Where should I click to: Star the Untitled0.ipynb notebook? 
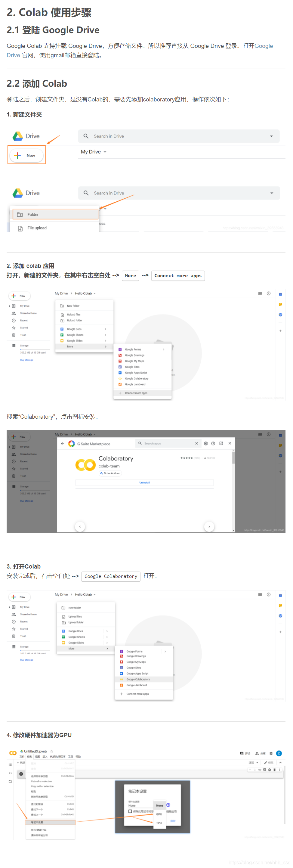(51, 751)
